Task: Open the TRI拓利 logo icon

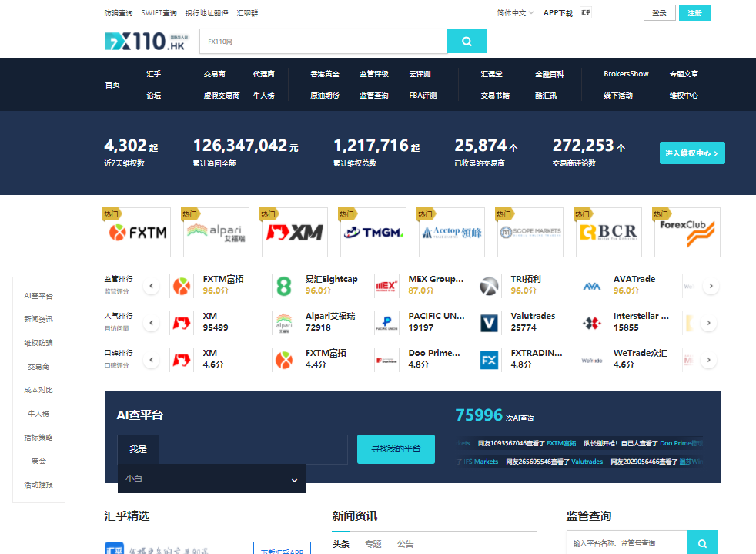Action: point(489,286)
